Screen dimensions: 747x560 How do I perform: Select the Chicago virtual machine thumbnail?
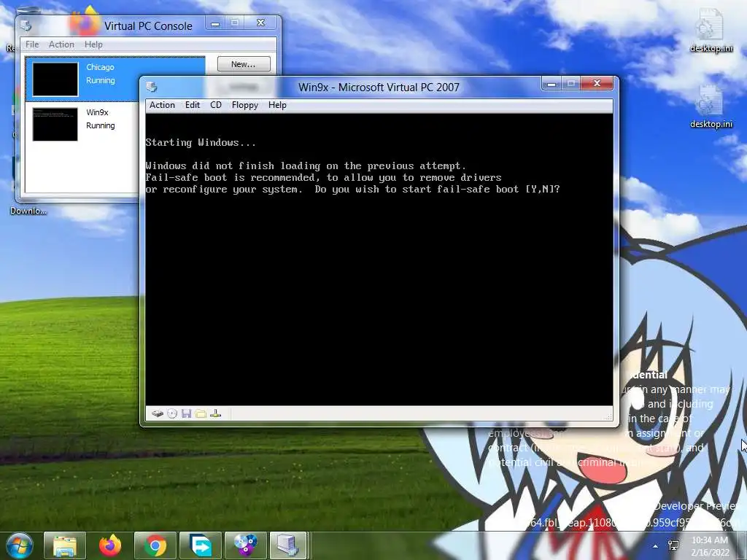pos(55,79)
